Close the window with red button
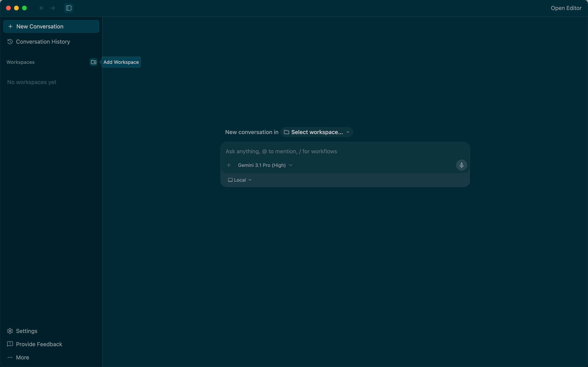 coord(8,8)
